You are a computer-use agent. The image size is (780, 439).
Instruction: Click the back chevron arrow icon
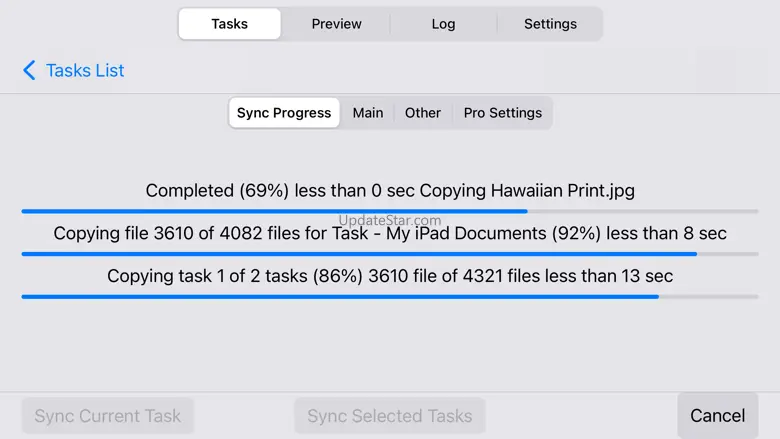click(x=29, y=70)
